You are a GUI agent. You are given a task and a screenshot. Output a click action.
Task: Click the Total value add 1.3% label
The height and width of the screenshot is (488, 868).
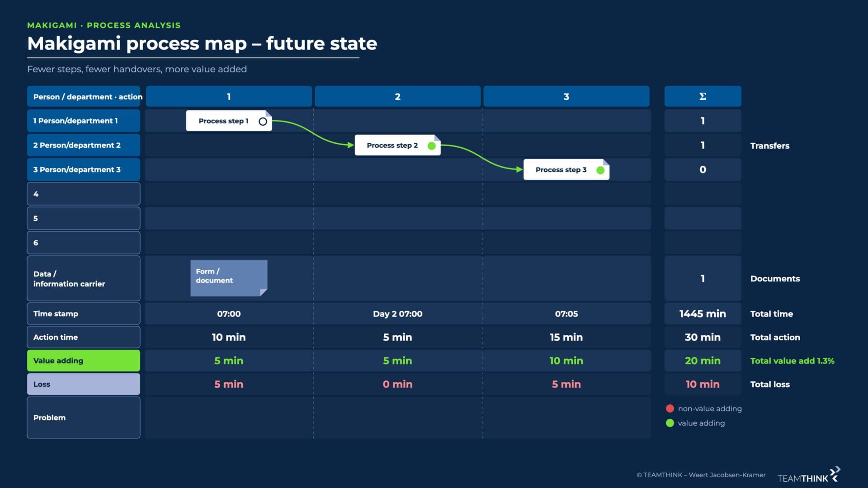pos(792,361)
